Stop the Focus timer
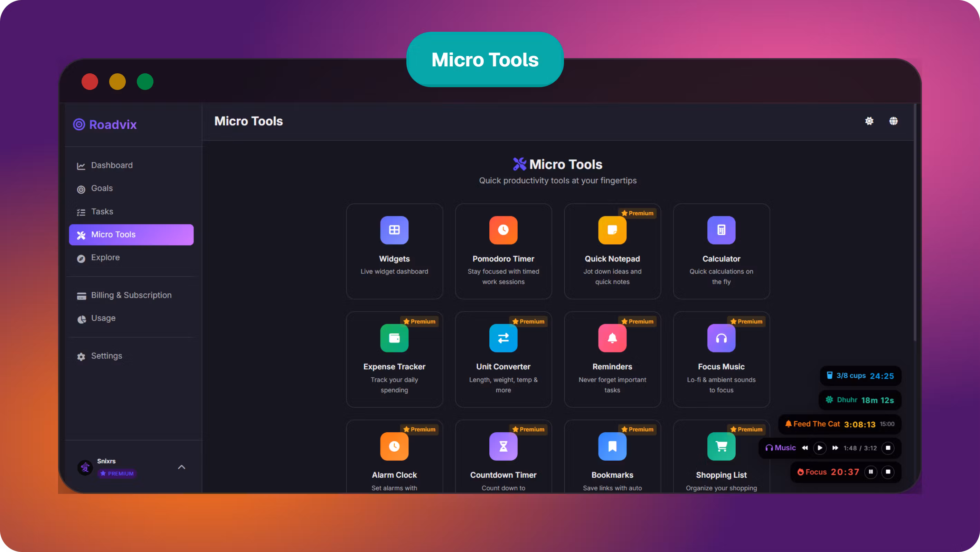980x552 pixels. [x=888, y=472]
